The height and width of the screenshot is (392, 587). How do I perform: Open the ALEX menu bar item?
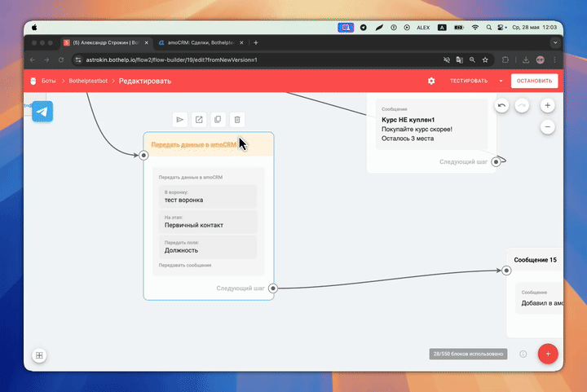[423, 28]
